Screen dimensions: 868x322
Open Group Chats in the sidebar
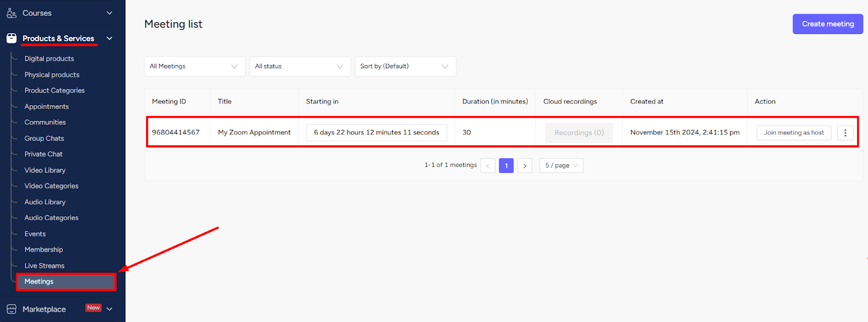click(44, 139)
